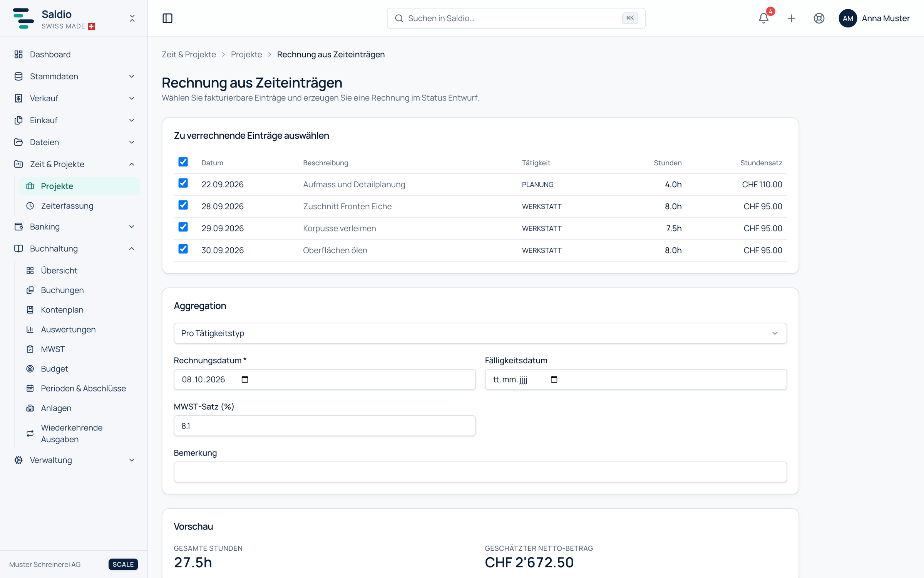924x578 pixels.
Task: Click the Auswertungen chart icon
Action: pyautogui.click(x=30, y=329)
